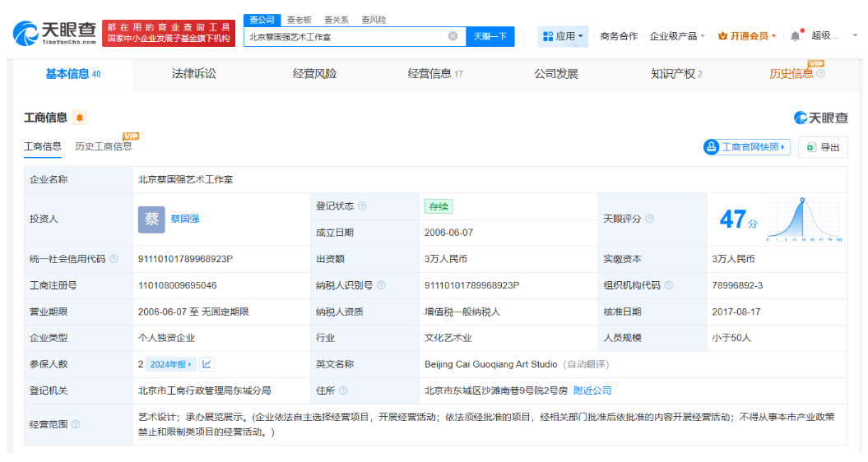Image resolution: width=868 pixels, height=462 pixels.
Task: Click the 天眼一下 search button
Action: (490, 36)
